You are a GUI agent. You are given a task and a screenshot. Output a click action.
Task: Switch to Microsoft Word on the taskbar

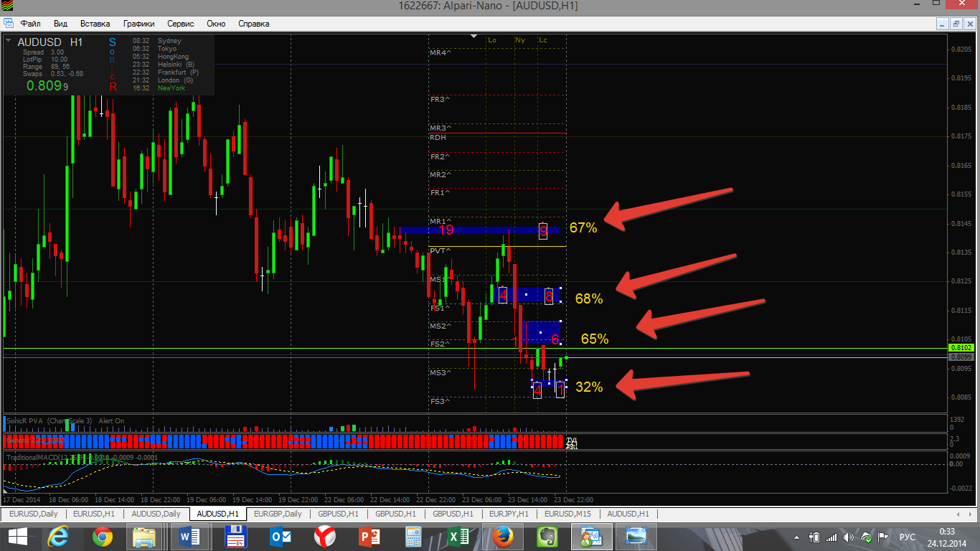pos(191,536)
